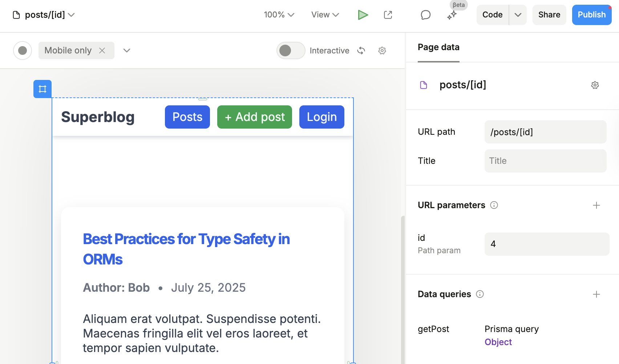Image resolution: width=619 pixels, height=364 pixels.
Task: Click the purple page icon in Page data
Action: tap(424, 85)
